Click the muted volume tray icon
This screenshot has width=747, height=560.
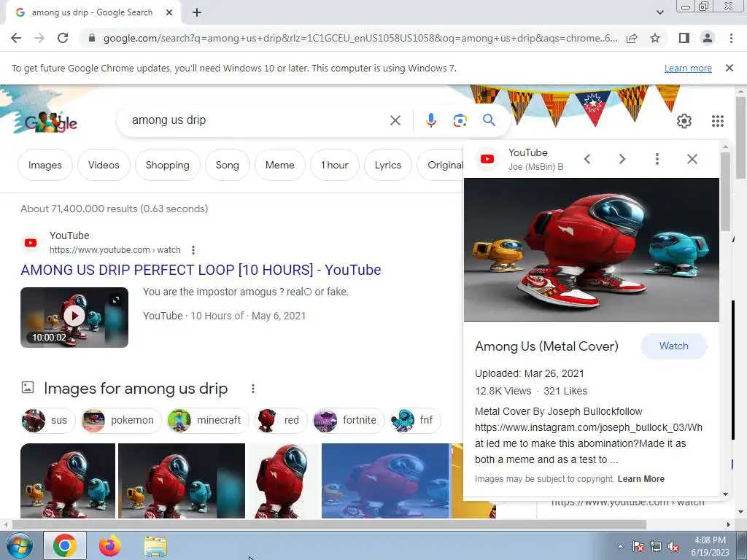click(x=673, y=547)
